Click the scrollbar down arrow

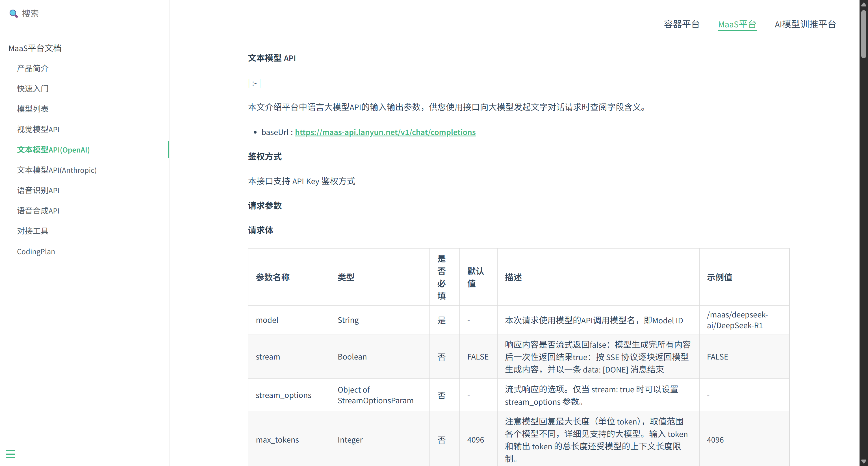[863, 462]
